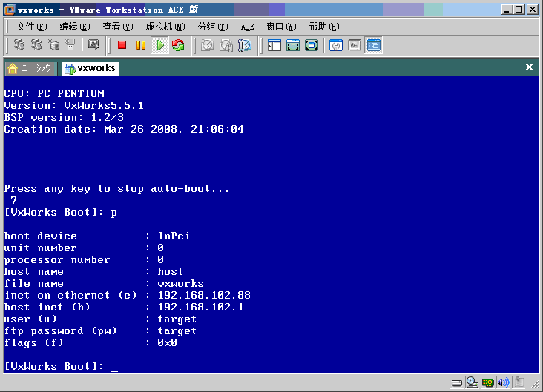Click the screen capture toolbar icon
This screenshot has width=543, height=392.
[93, 44]
